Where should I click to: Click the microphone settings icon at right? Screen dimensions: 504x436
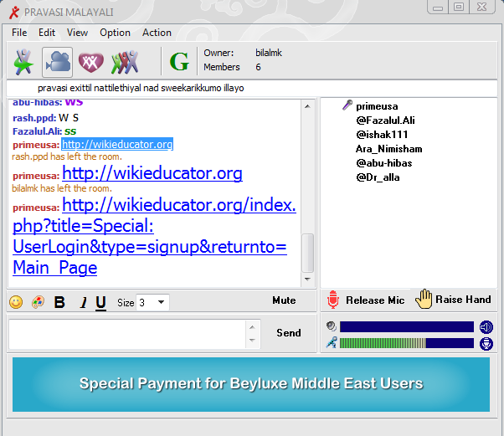[486, 343]
